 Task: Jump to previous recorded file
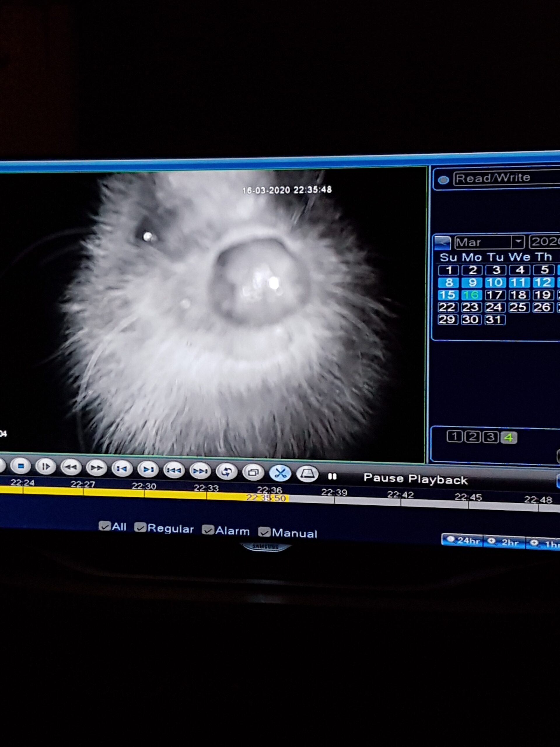[x=174, y=470]
